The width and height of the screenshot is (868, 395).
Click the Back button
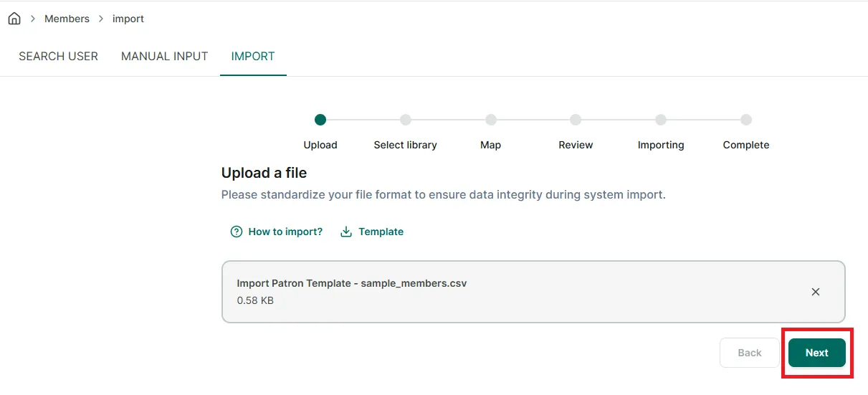[750, 353]
